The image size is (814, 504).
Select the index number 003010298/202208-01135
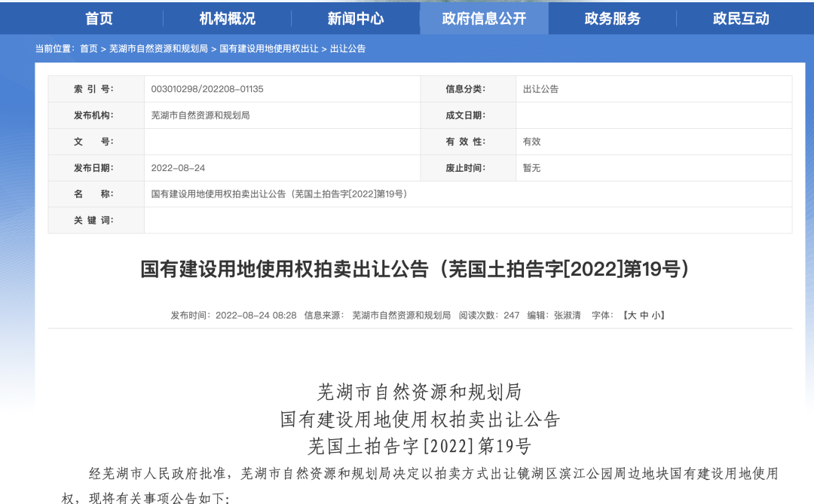pos(209,89)
